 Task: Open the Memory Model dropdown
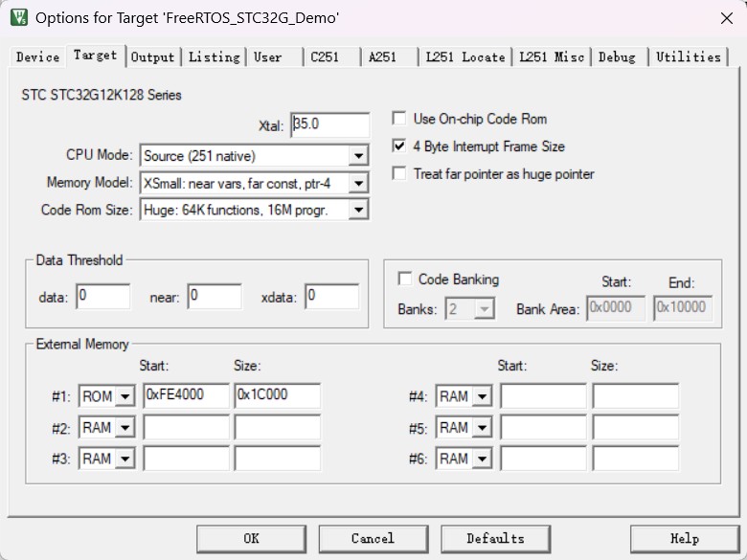click(358, 184)
